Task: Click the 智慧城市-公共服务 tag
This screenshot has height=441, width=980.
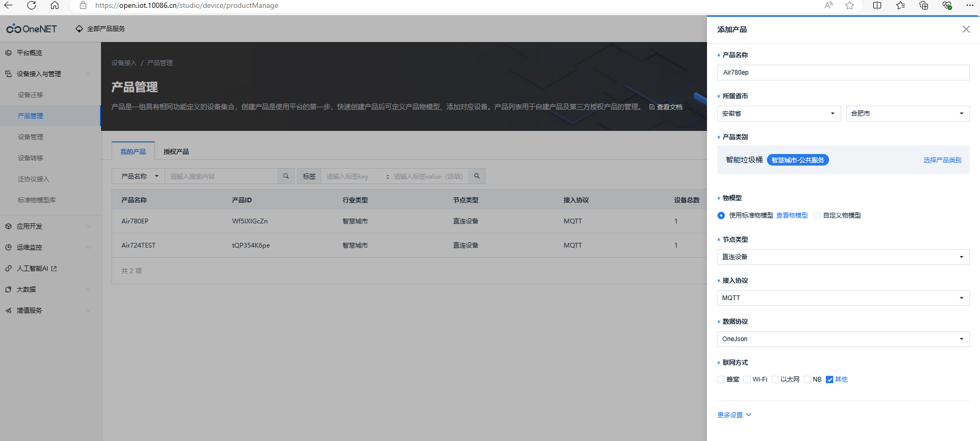Action: coord(797,160)
